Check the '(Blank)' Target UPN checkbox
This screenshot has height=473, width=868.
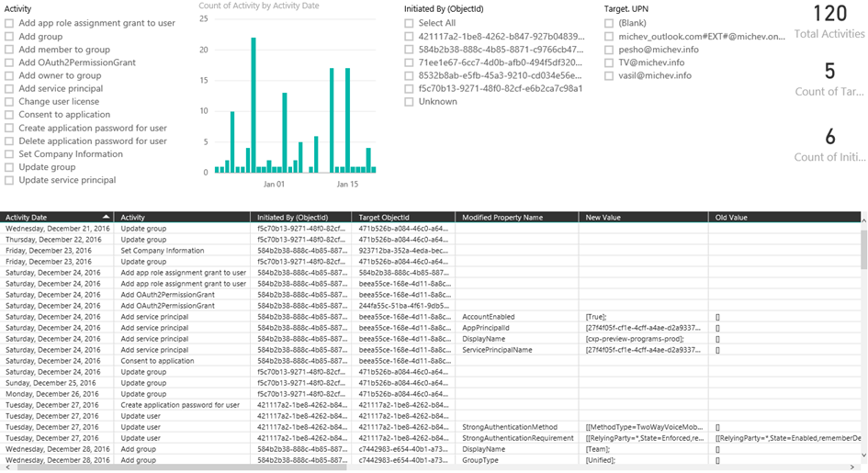pyautogui.click(x=609, y=23)
